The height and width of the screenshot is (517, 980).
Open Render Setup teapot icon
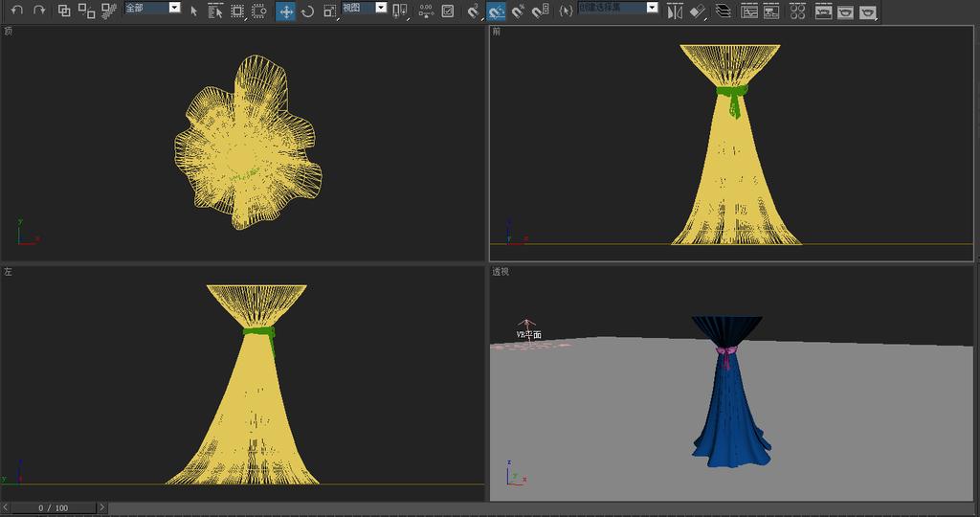pyautogui.click(x=823, y=11)
